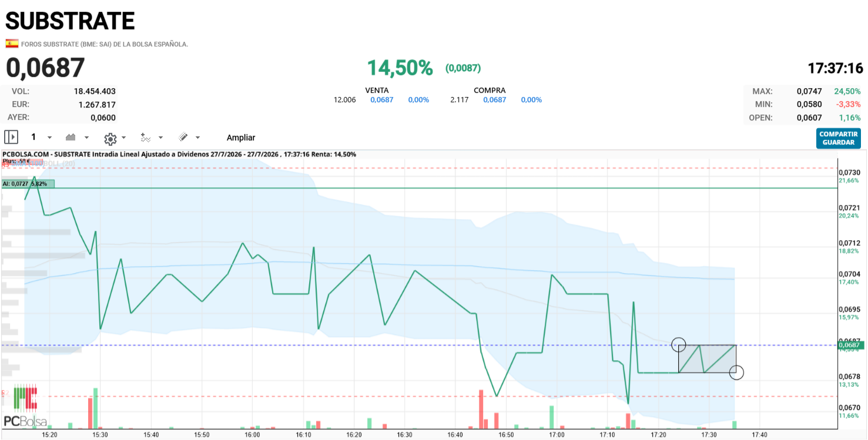Expand the chart type dropdown arrow
Viewport: 868px width, 440px height.
tap(86, 137)
